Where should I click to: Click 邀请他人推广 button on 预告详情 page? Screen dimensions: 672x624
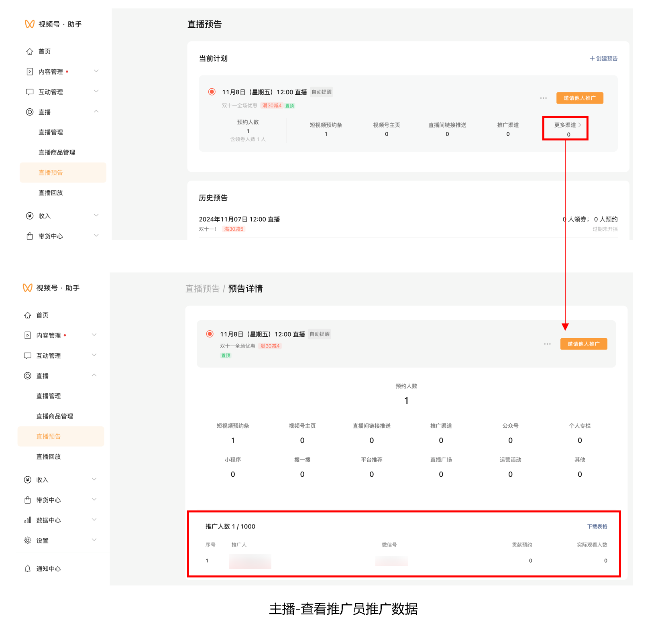pos(583,344)
